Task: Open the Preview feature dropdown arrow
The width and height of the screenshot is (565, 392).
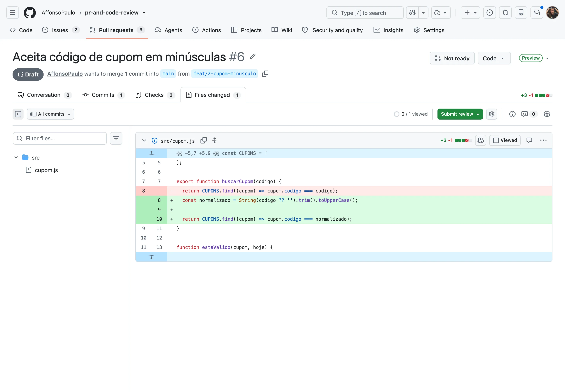Action: coord(547,58)
